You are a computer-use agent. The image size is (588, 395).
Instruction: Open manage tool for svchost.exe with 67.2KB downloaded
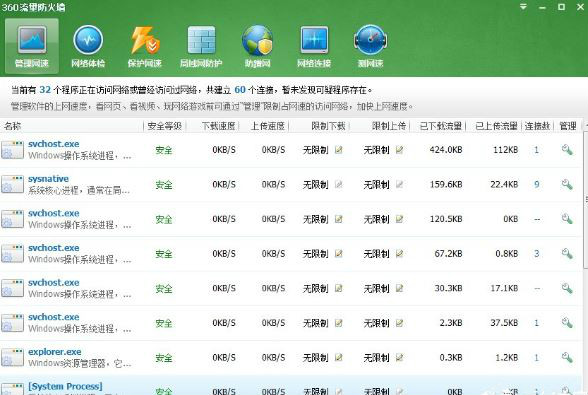(567, 254)
